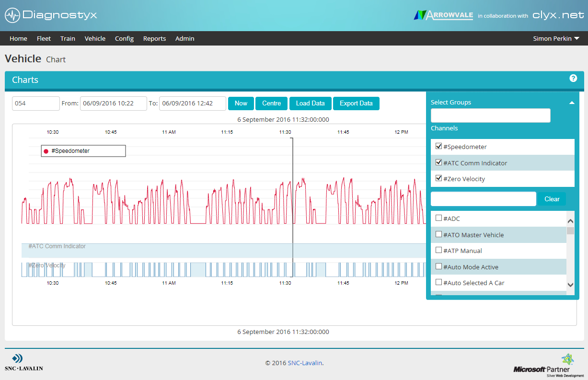Check #Auto Selected A Car
Viewport: 588px width, 380px height.
[x=438, y=282]
